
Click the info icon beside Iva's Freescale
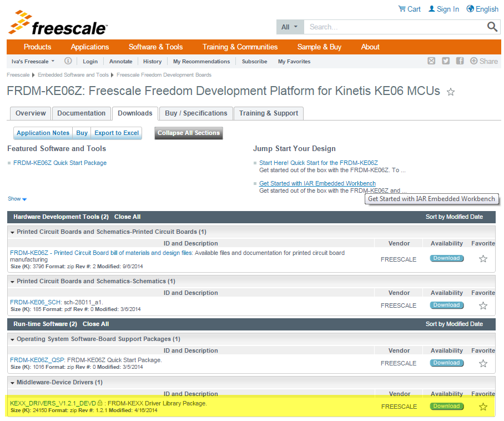point(68,61)
